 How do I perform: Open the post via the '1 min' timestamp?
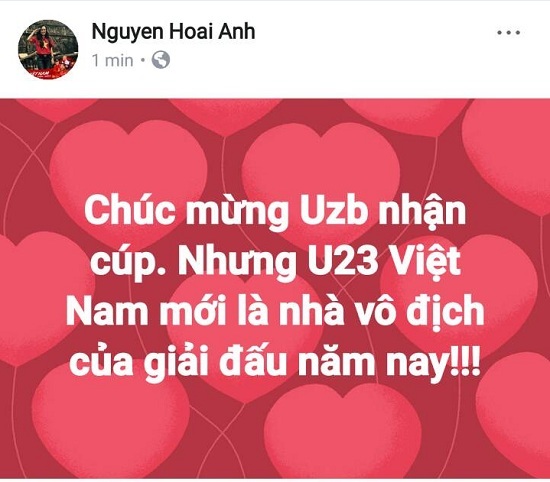coord(112,60)
